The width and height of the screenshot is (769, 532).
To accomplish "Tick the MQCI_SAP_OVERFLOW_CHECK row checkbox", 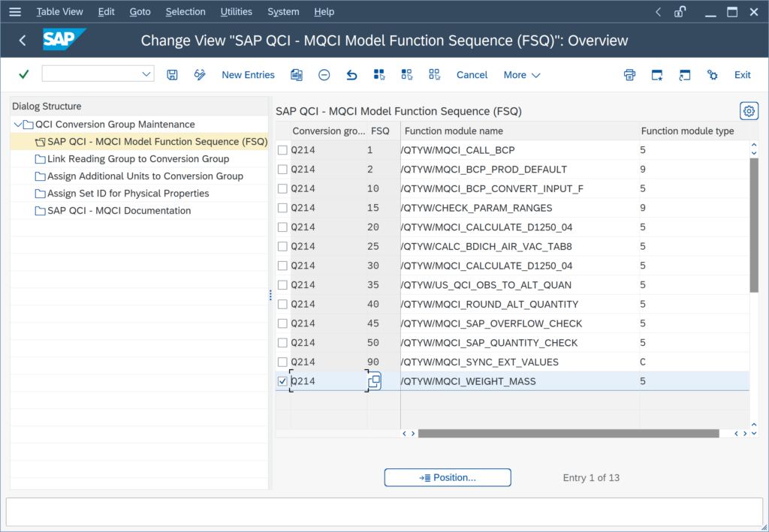I will pyautogui.click(x=282, y=323).
